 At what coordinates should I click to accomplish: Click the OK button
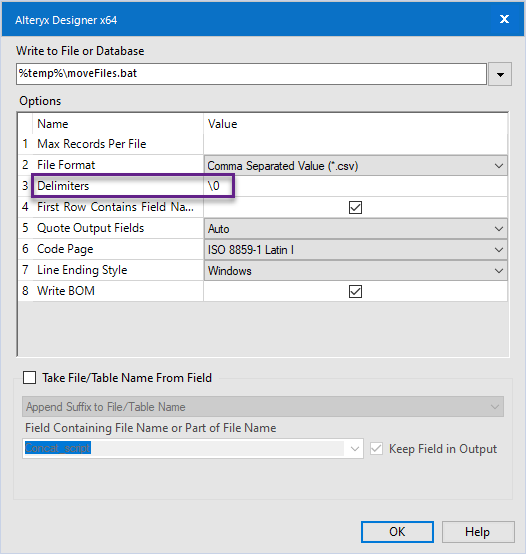tap(397, 532)
